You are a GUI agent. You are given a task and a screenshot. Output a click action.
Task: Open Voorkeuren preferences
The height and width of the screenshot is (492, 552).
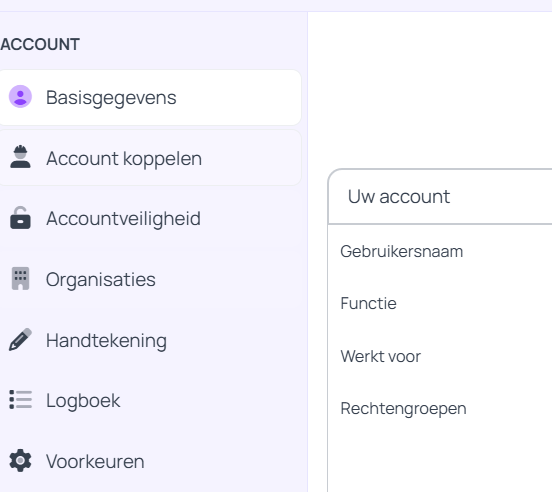coord(150,461)
